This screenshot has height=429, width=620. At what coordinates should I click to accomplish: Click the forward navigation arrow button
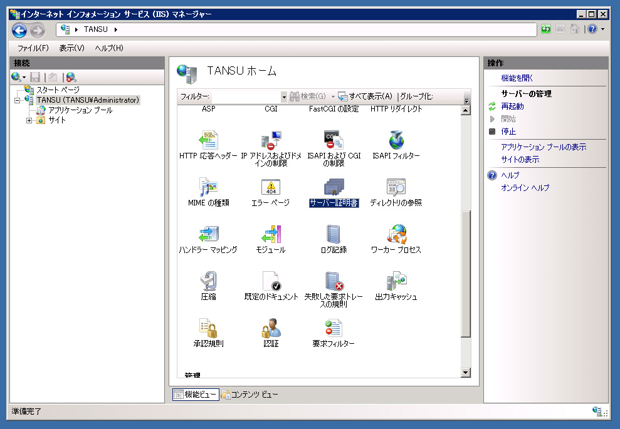38,30
